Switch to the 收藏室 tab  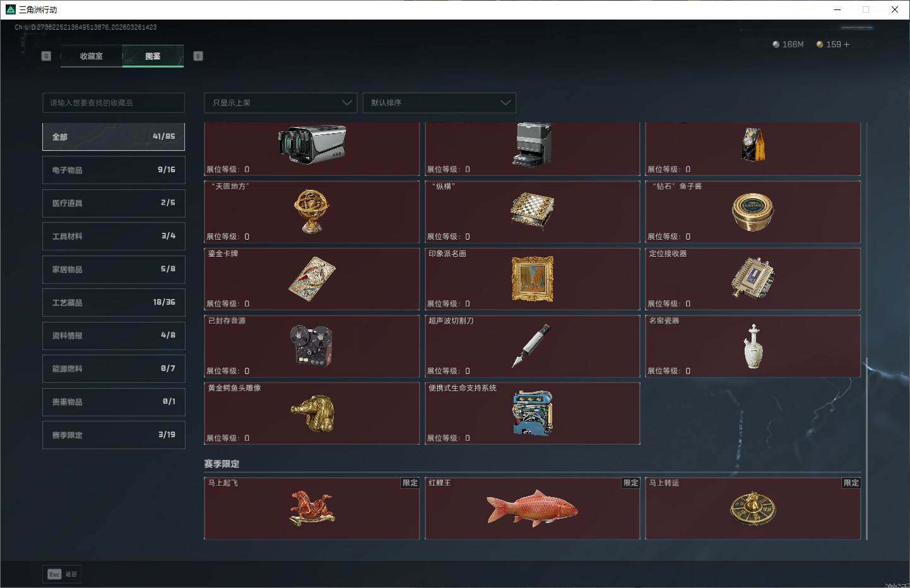92,56
